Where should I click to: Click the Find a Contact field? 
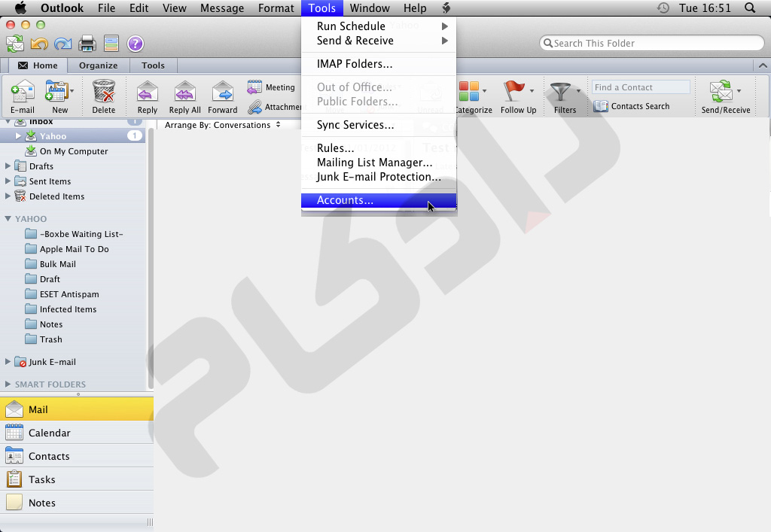(x=640, y=87)
